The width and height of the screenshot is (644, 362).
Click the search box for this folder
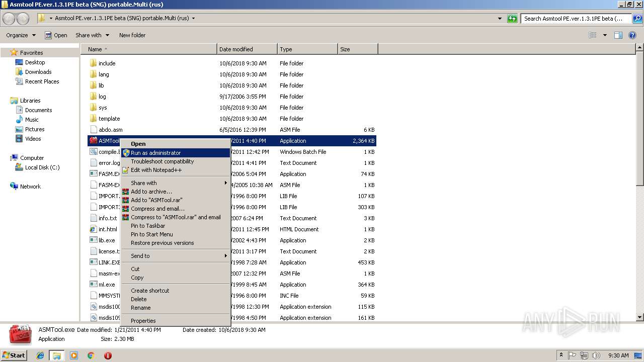click(577, 19)
